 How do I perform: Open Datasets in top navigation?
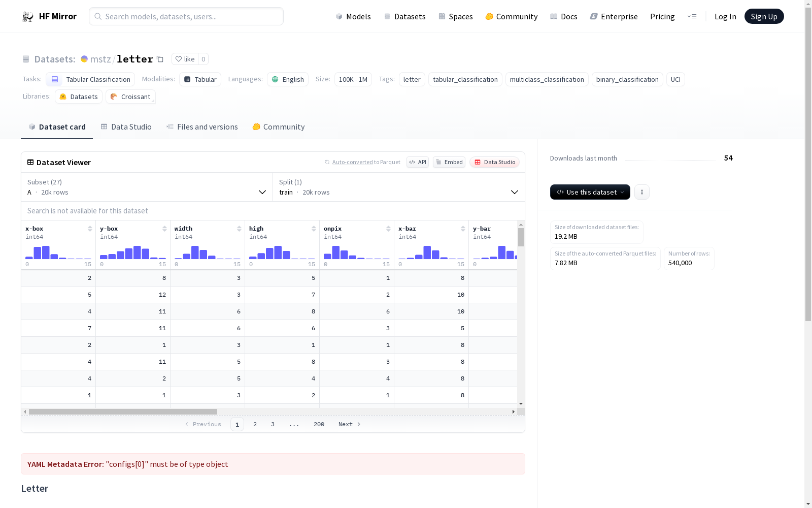[x=404, y=17]
